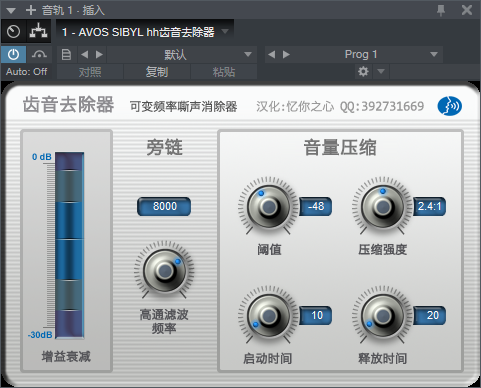The image size is (481, 388).
Task: Click the 对照 compare button
Action: coord(90,72)
